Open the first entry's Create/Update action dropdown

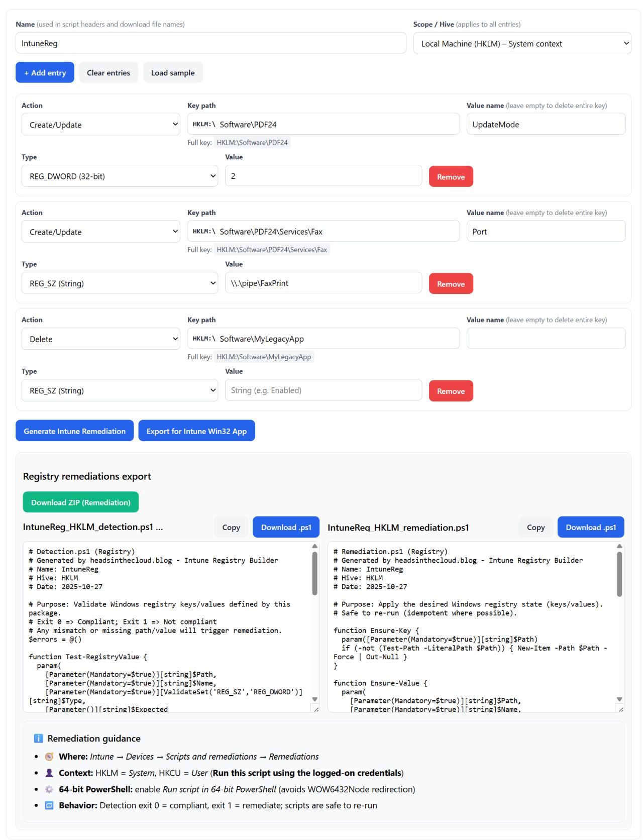[100, 124]
